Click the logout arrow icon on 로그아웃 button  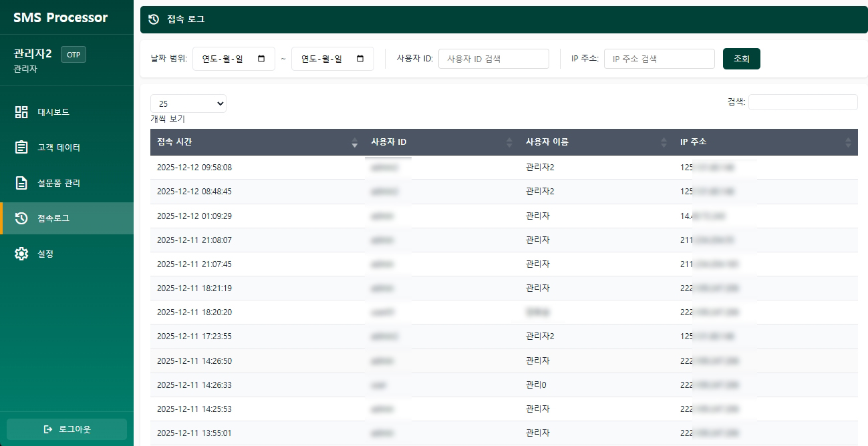pos(48,429)
